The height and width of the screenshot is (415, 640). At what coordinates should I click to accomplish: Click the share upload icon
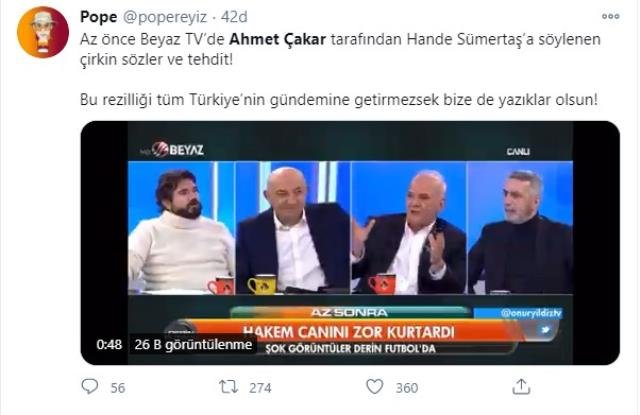point(521,386)
